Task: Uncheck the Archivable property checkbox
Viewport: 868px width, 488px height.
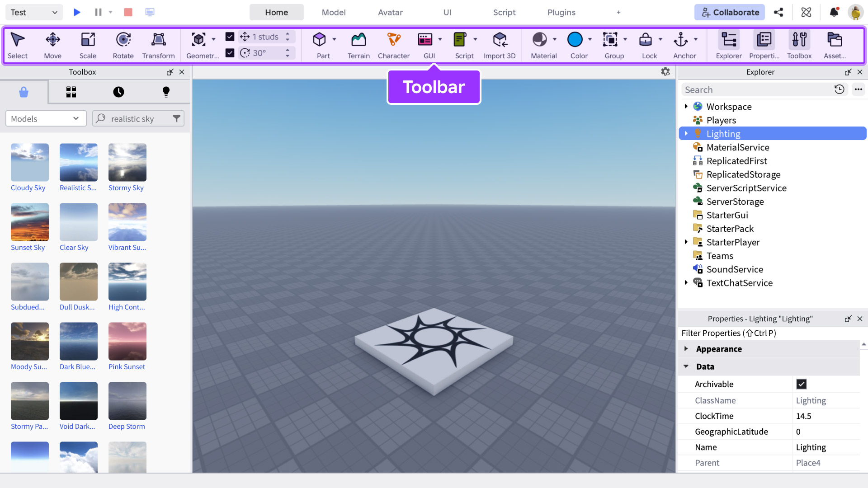Action: pos(802,384)
